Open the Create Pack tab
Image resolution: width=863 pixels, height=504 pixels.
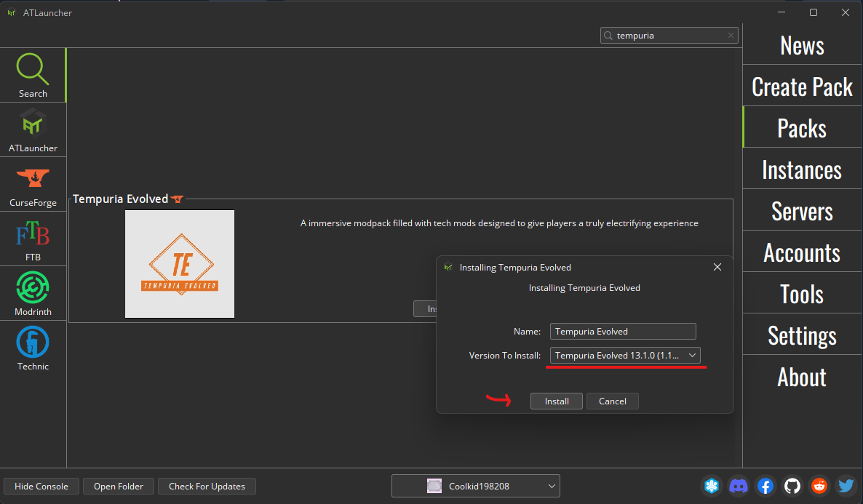point(802,87)
